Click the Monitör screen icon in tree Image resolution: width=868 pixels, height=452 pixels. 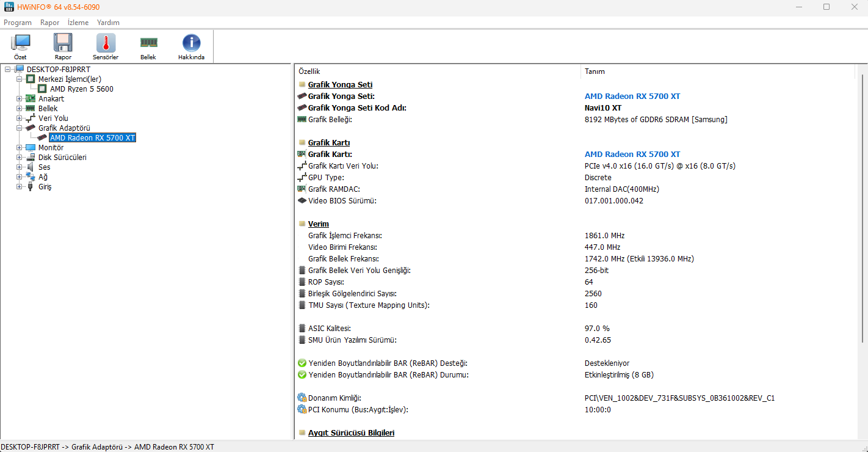click(31, 147)
